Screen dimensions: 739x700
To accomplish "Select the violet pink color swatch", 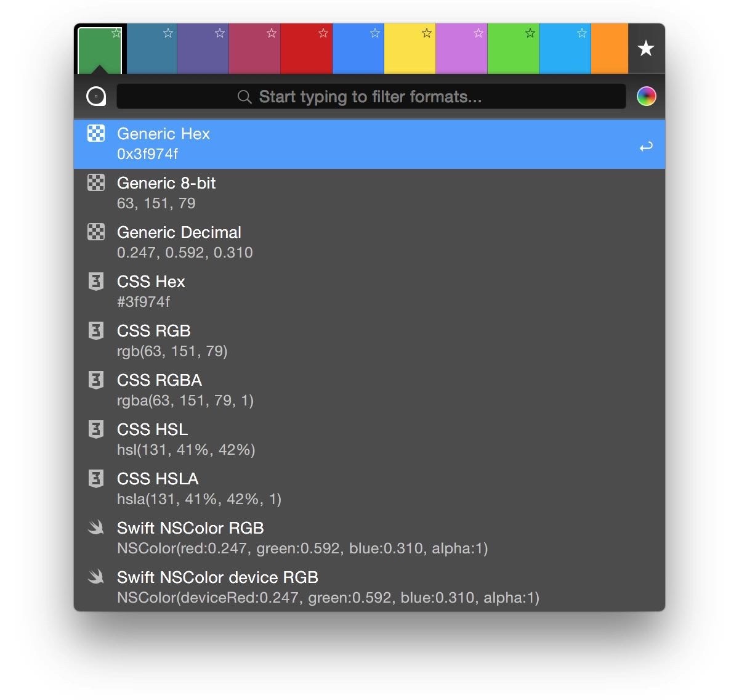I will click(462, 49).
